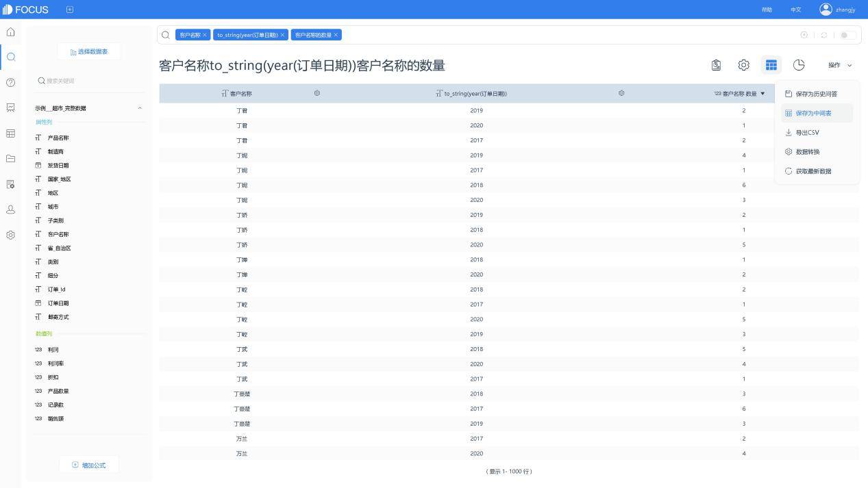Remove the 客户名称 search chip

pyautogui.click(x=205, y=35)
